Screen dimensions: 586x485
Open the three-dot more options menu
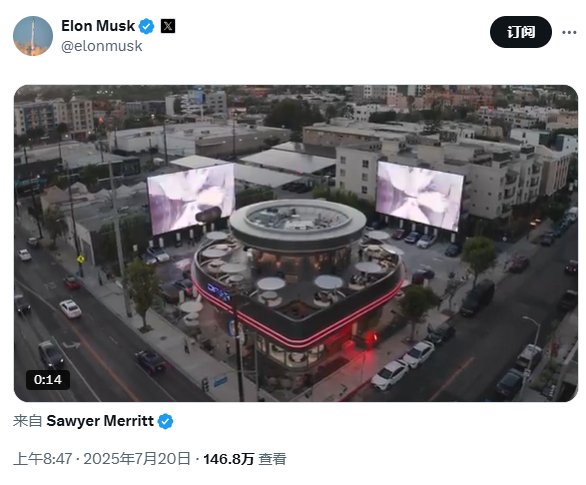[x=569, y=32]
